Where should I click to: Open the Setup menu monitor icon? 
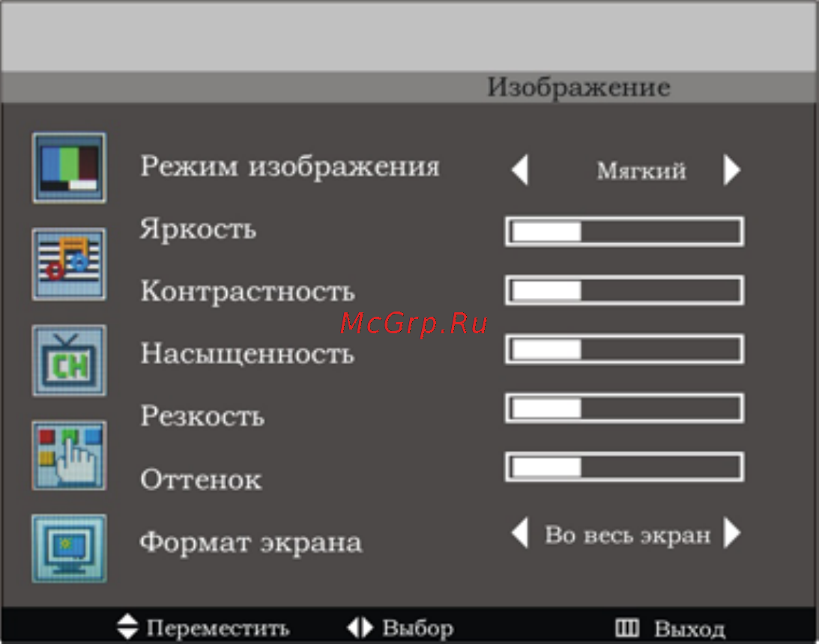coord(69,548)
